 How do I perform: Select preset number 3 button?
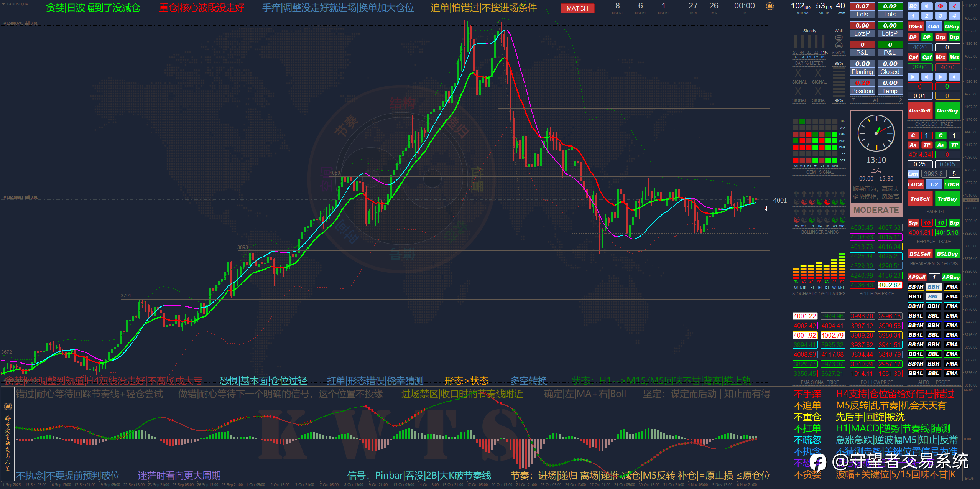940,16
